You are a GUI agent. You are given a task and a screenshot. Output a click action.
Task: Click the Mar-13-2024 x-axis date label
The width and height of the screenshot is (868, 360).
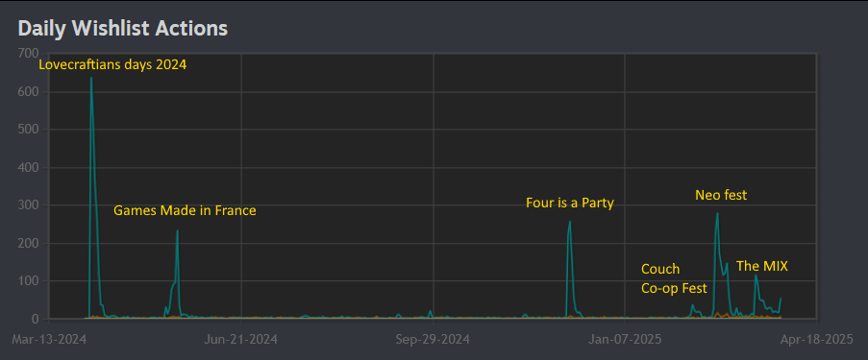pos(50,339)
